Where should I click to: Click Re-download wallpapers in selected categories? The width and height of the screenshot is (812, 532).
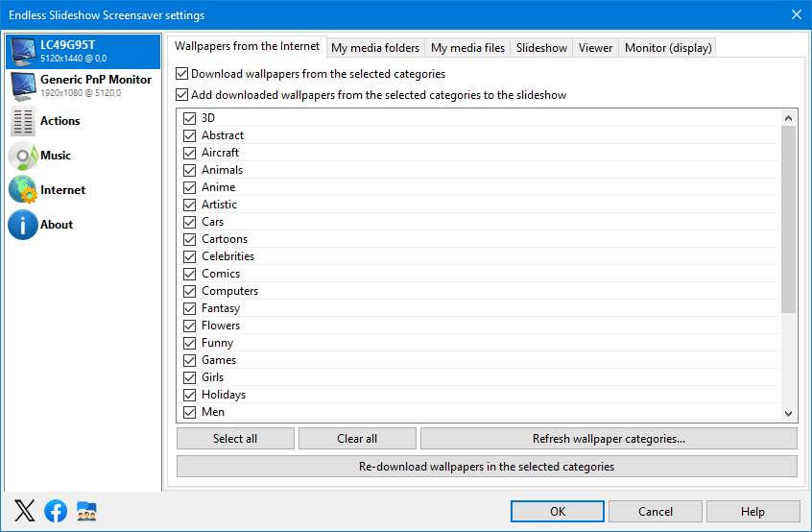pos(487,466)
